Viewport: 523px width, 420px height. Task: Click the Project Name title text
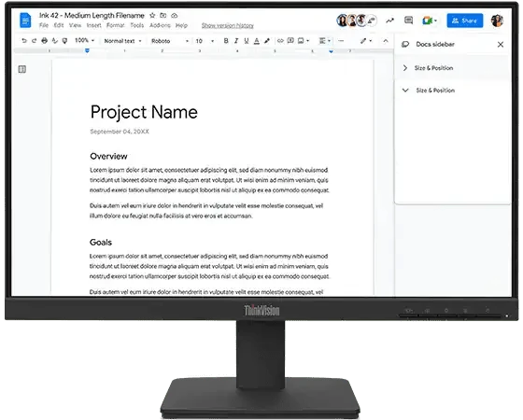(x=144, y=112)
